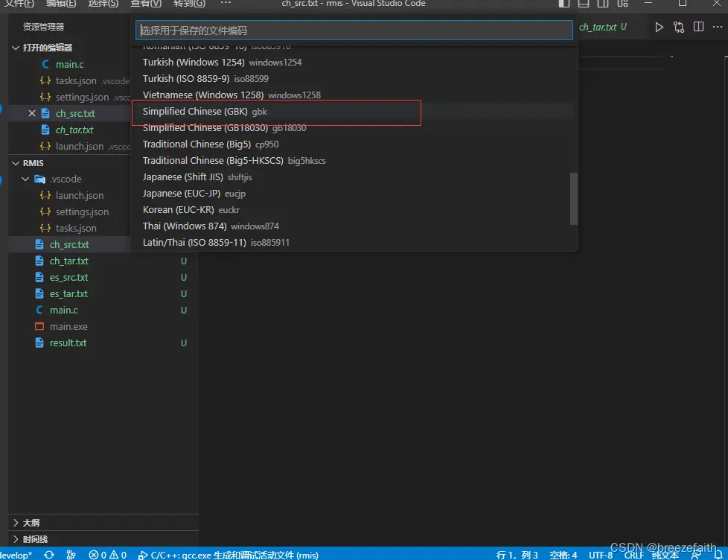Collapse the .vscode folder chevron
This screenshot has width=728, height=560.
click(x=25, y=179)
